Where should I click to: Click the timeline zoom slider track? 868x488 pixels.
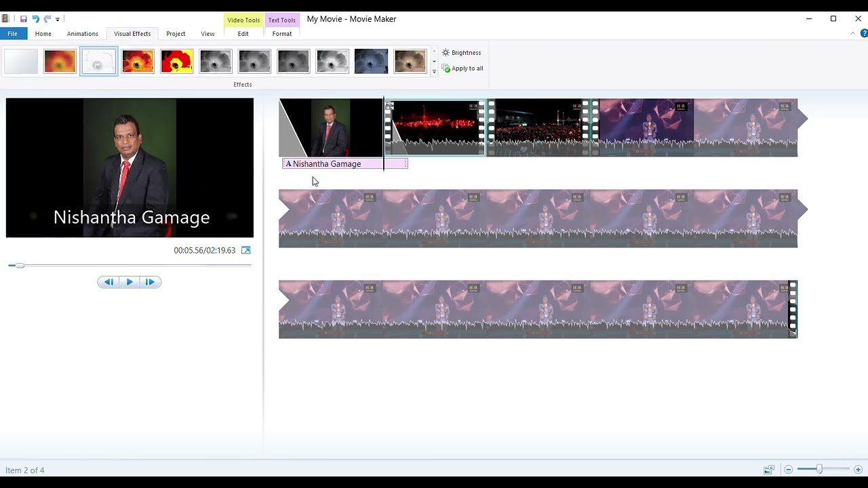823,470
